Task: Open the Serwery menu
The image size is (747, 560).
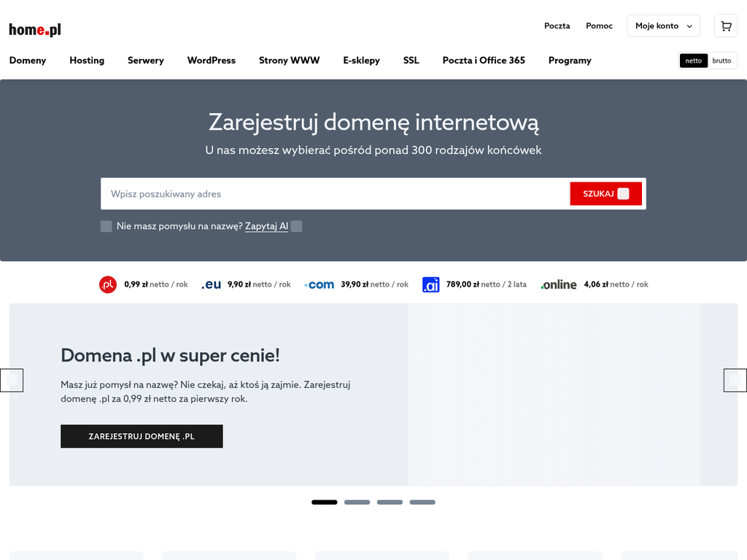Action: click(x=146, y=61)
